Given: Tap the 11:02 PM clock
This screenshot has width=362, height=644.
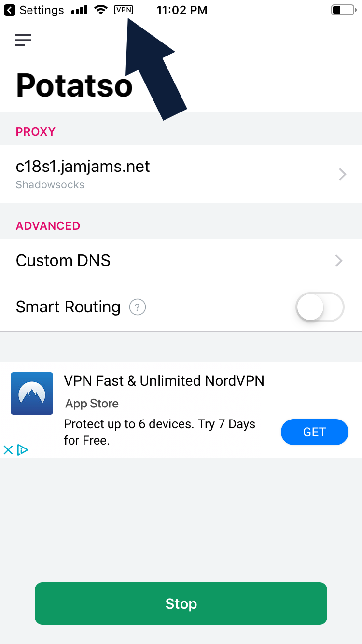Looking at the screenshot, I should point(182,10).
